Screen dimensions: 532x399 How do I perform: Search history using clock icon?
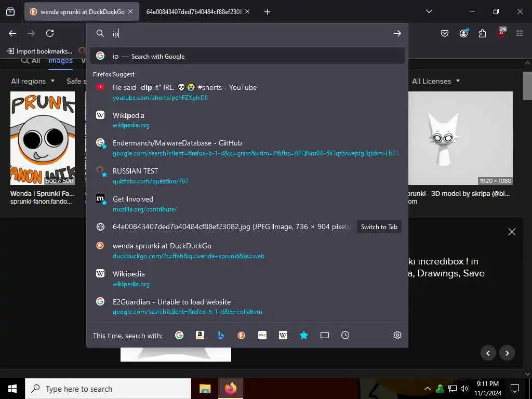click(x=345, y=335)
